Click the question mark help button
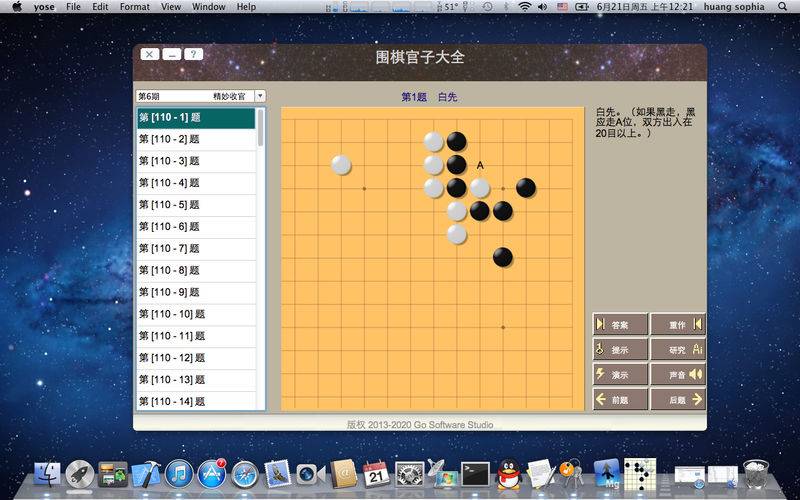 pyautogui.click(x=193, y=54)
